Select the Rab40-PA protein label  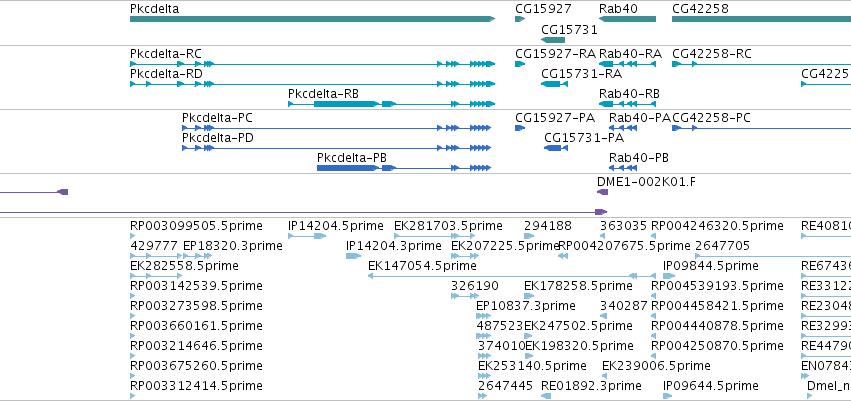pos(640,118)
